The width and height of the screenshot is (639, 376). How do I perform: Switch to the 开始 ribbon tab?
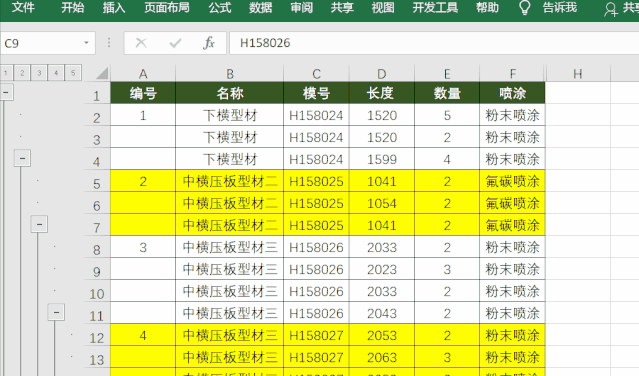point(73,7)
